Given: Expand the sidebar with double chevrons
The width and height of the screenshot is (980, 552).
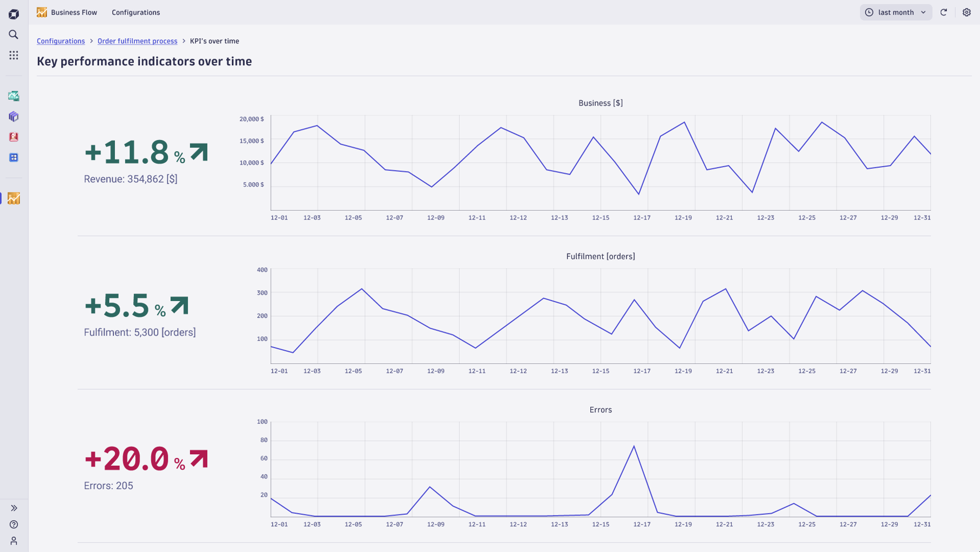Looking at the screenshot, I should click(14, 508).
